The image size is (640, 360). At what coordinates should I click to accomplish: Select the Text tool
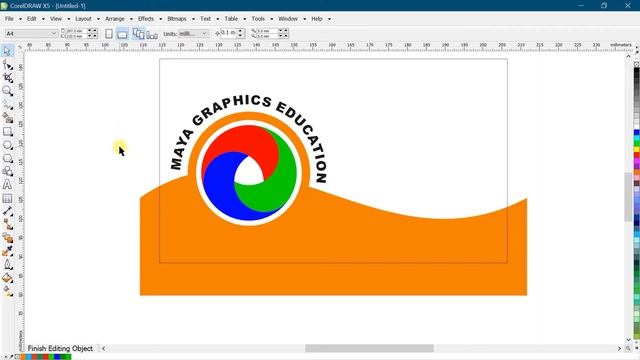click(x=7, y=185)
